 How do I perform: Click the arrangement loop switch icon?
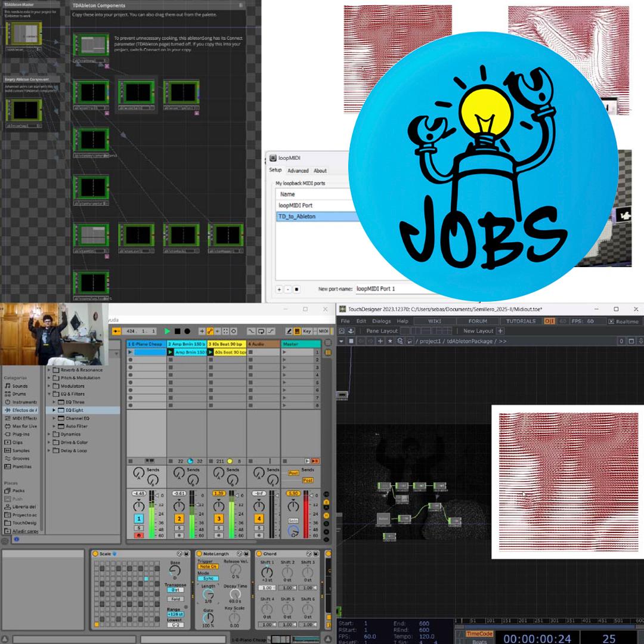coord(261,331)
